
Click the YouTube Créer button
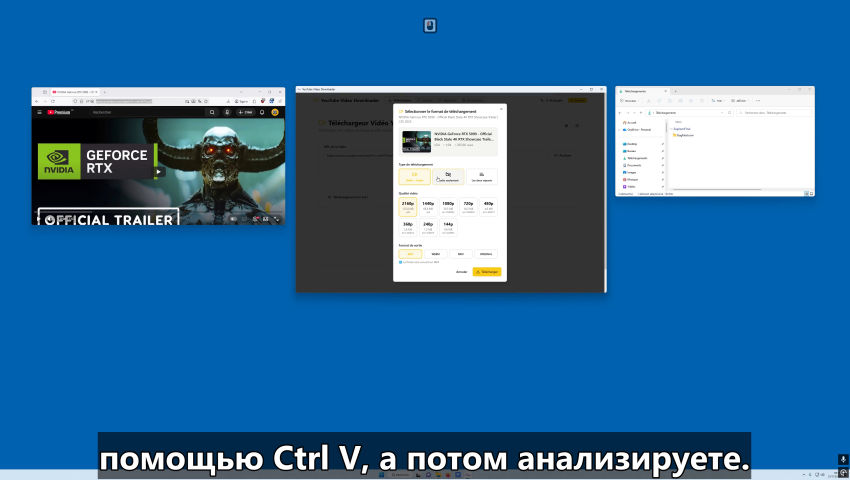(245, 112)
